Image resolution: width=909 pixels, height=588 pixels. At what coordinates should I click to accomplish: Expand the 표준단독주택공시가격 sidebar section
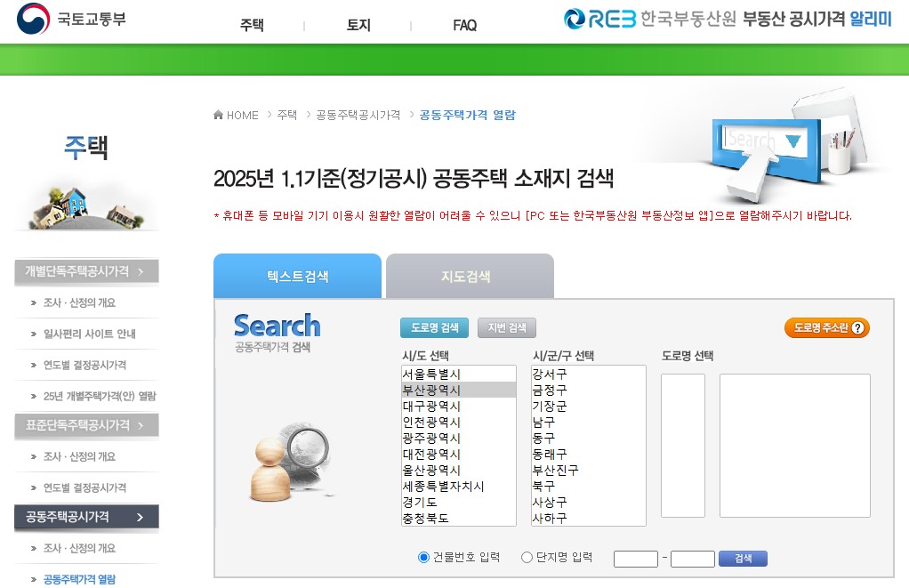tap(85, 425)
